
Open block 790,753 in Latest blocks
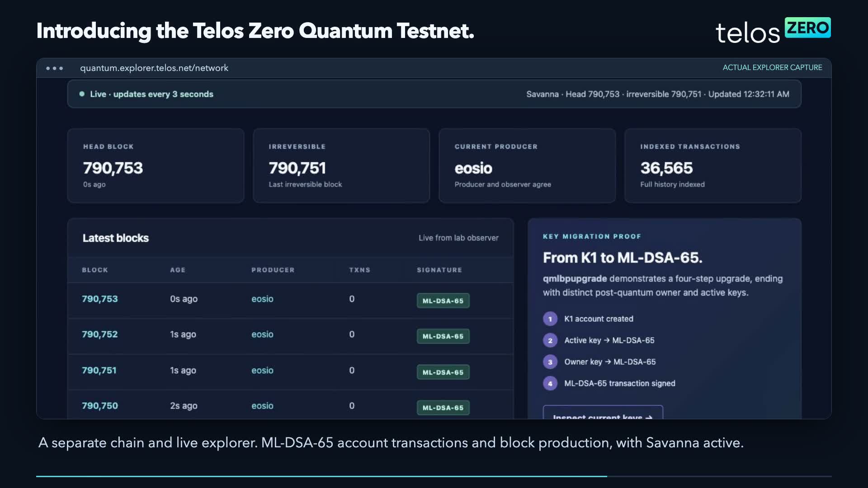tap(99, 299)
